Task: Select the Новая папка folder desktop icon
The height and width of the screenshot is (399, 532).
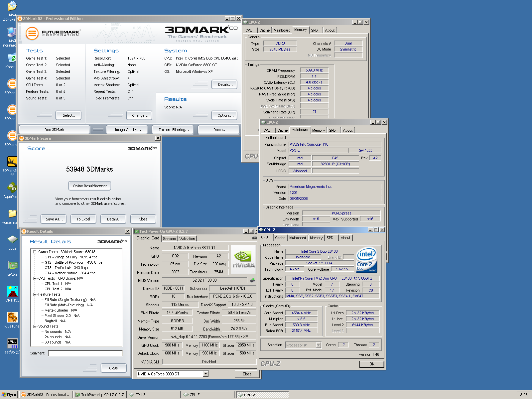Action: (11, 216)
